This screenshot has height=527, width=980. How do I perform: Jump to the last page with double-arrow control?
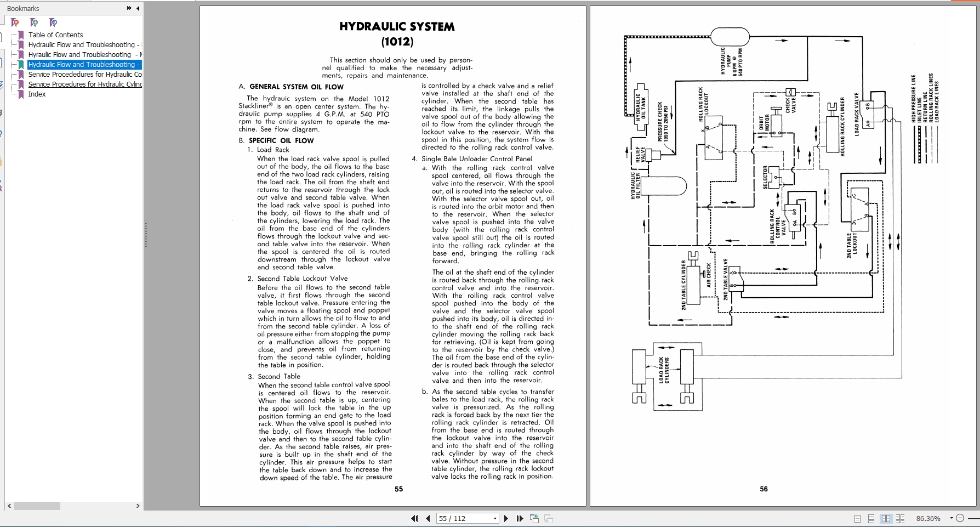tap(519, 518)
